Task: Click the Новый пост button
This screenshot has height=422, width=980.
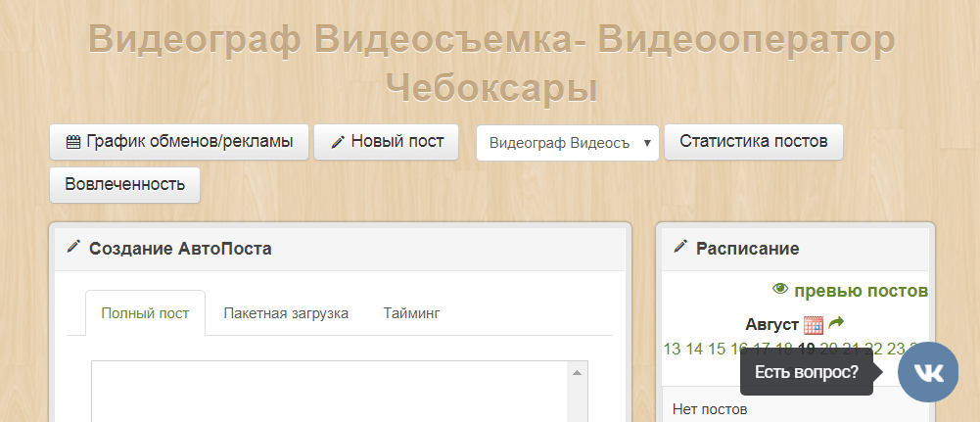Action: [x=387, y=142]
